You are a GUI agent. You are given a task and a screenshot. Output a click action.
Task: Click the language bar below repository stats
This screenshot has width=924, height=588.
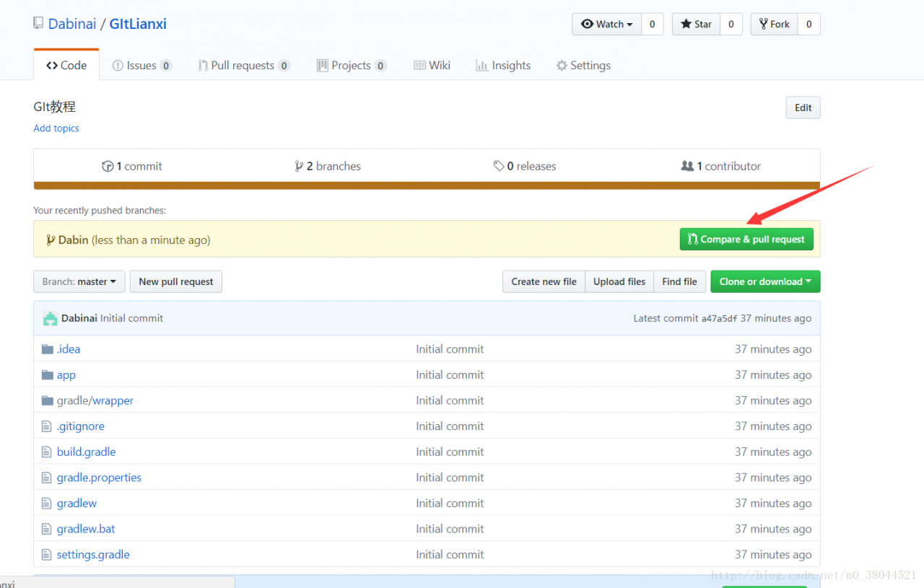click(427, 186)
